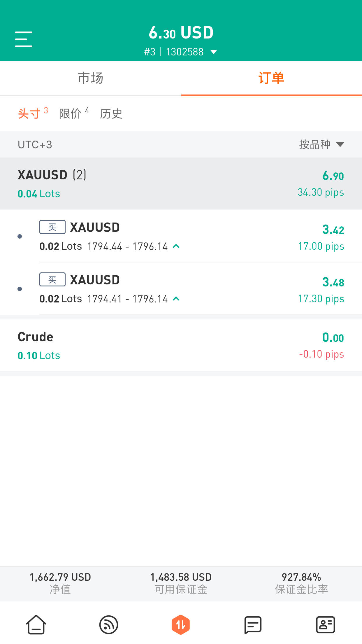Viewport: 362px width, 644px height.
Task: Select the 订单 tab
Action: [271, 78]
